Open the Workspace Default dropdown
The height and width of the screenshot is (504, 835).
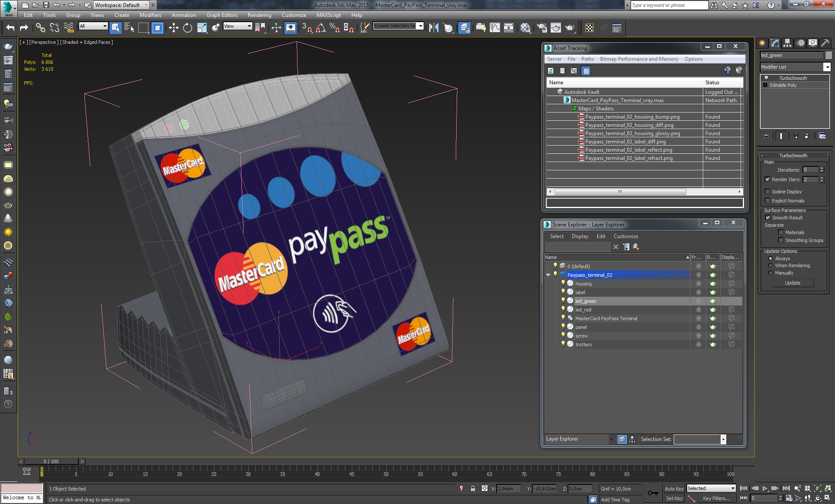(147, 5)
